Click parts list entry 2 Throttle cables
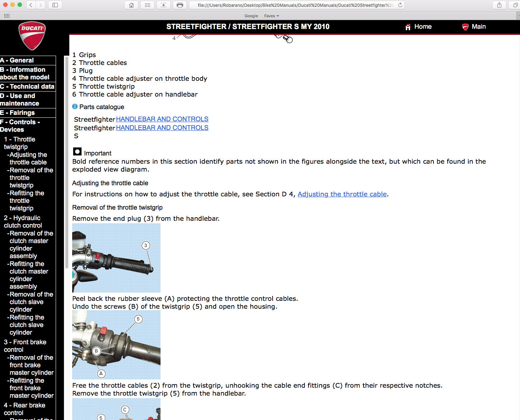The height and width of the screenshot is (420, 520). point(99,63)
